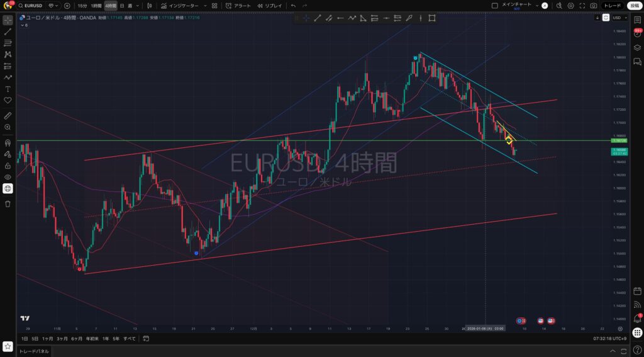Open the heart icons tool
Viewport: 644px width, 357px height.
click(8, 100)
